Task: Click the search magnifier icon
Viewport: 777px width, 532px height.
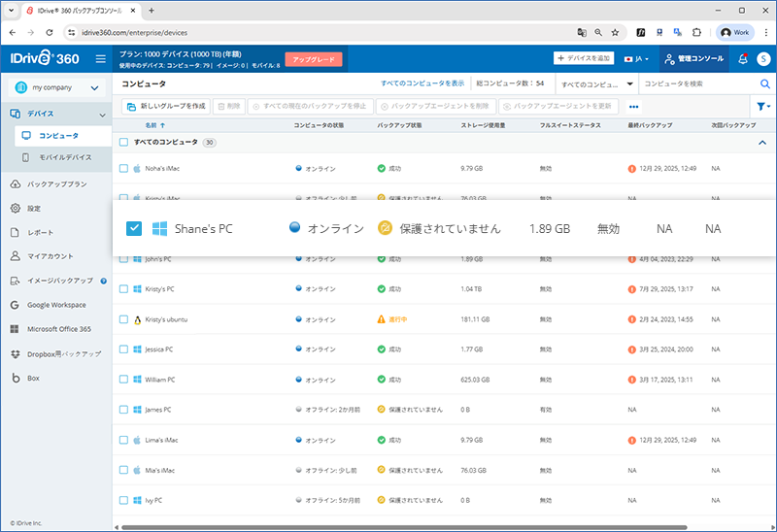Action: (764, 84)
